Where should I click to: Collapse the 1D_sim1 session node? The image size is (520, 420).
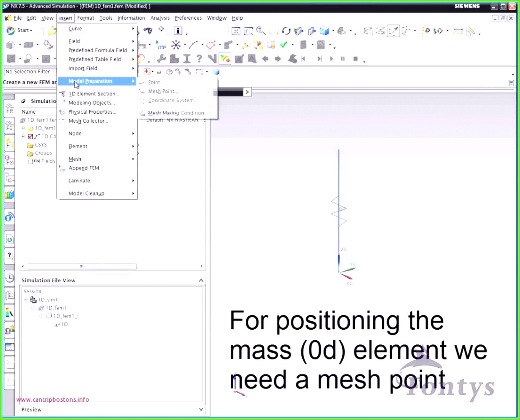(x=25, y=300)
